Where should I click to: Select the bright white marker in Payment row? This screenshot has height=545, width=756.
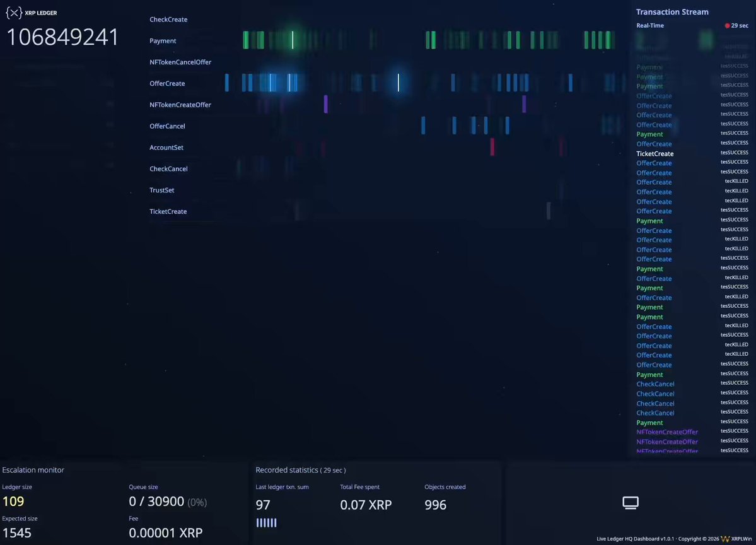tap(293, 40)
